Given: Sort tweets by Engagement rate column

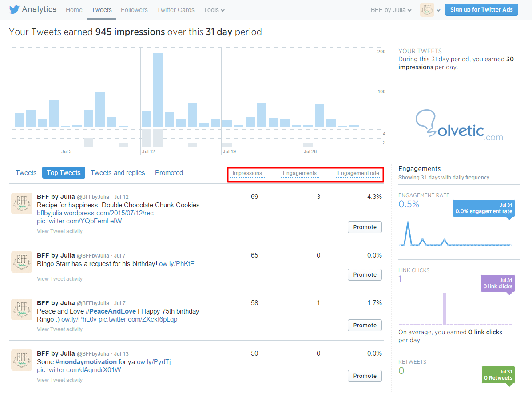Looking at the screenshot, I should (x=358, y=173).
